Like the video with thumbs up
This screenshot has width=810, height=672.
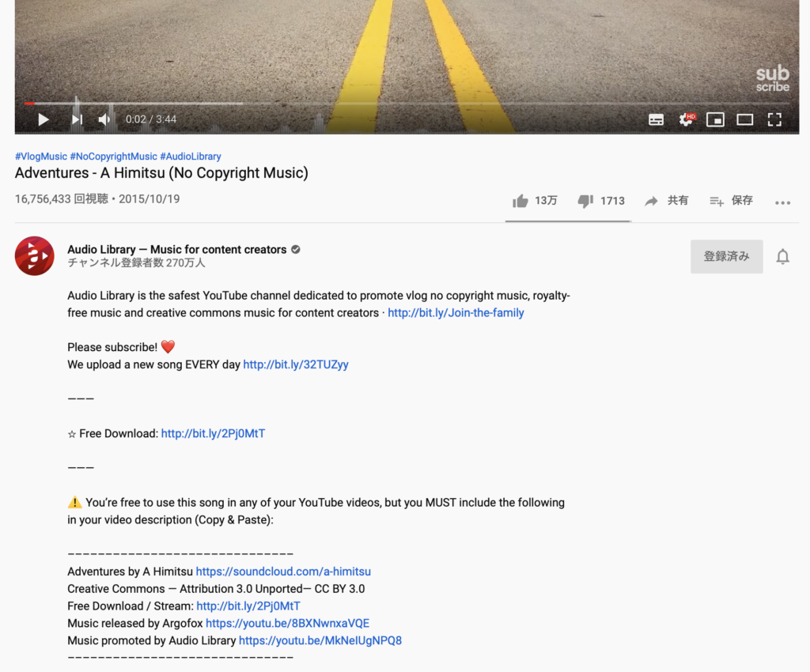click(520, 201)
